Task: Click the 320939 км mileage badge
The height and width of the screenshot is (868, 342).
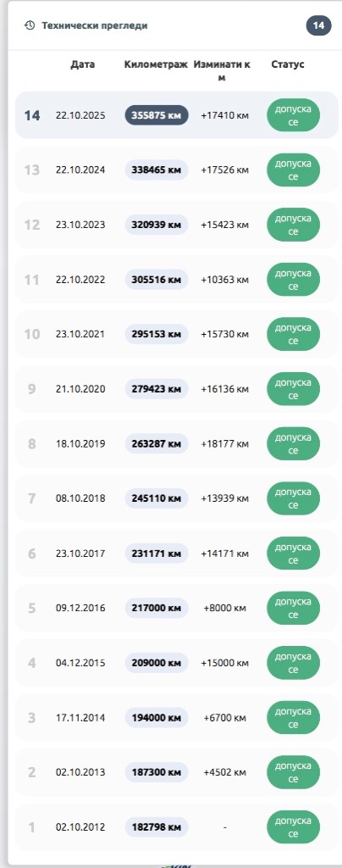Action: click(157, 225)
